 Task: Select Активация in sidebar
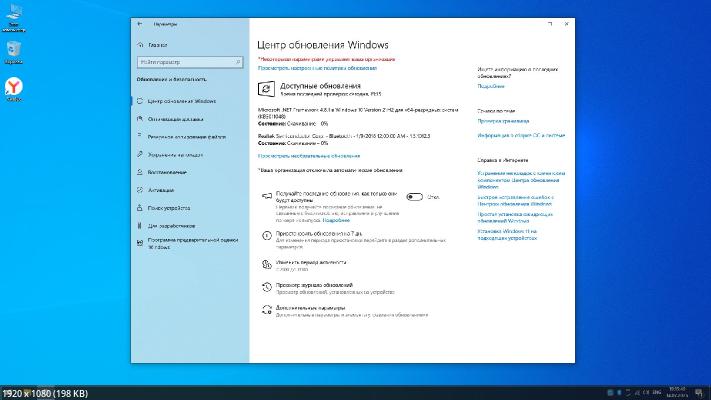(161, 190)
